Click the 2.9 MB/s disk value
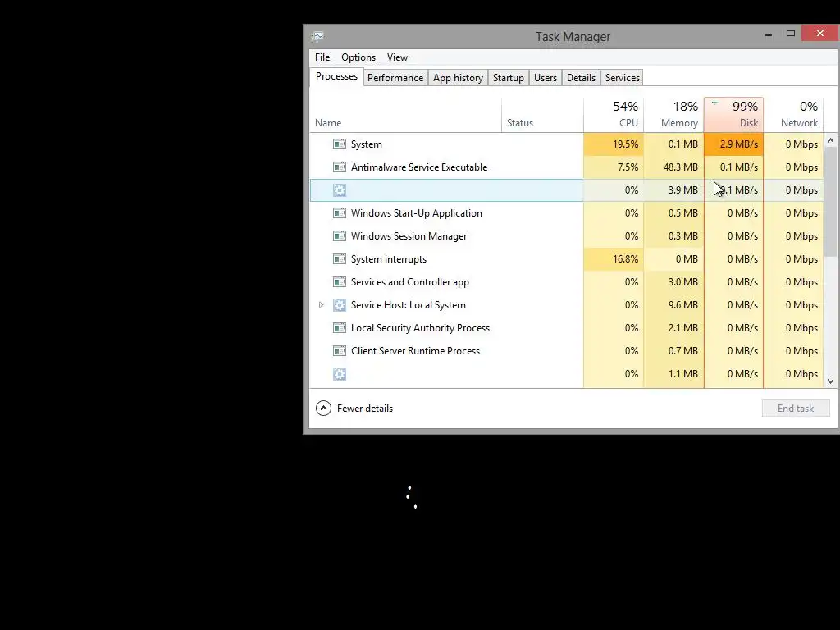 pos(739,144)
